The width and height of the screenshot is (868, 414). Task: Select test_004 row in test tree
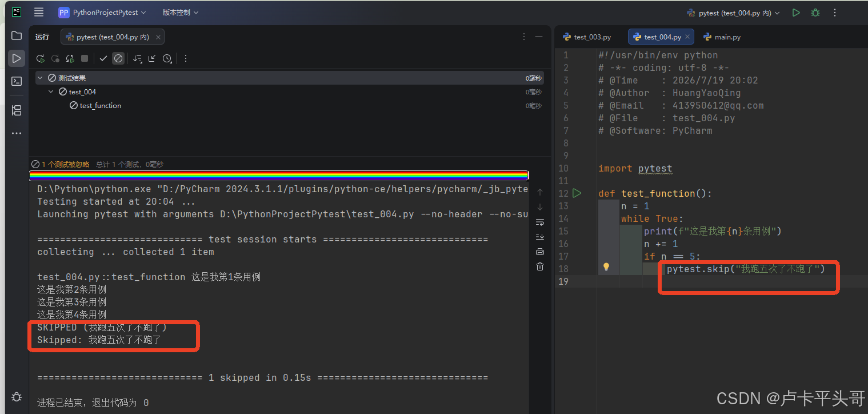click(x=290, y=91)
